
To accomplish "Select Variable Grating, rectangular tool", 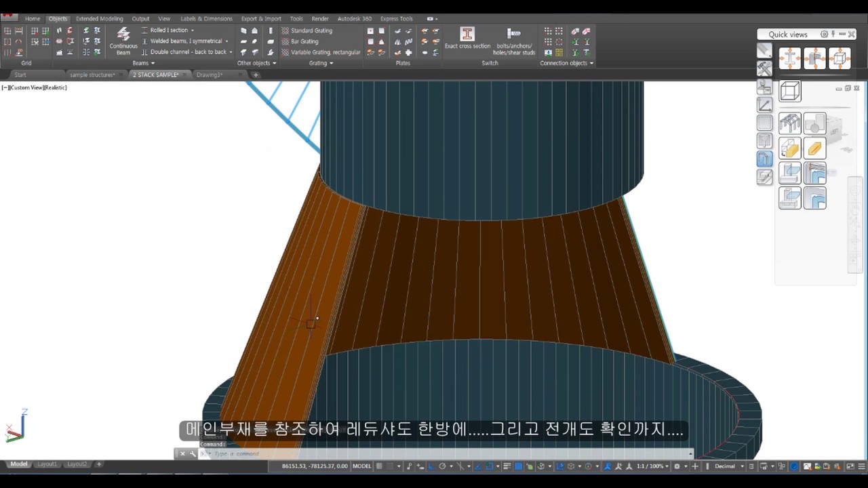I will (321, 52).
